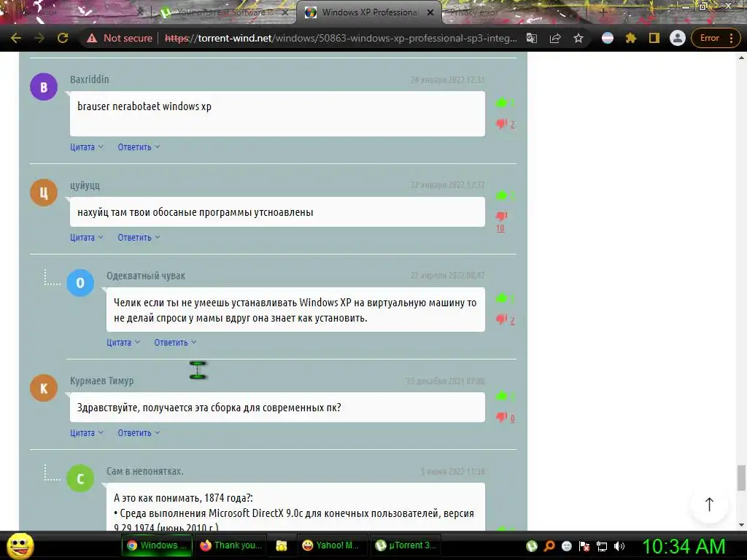Screen dimensions: 747x560
Task: Click the address bar URL field
Action: (x=341, y=38)
